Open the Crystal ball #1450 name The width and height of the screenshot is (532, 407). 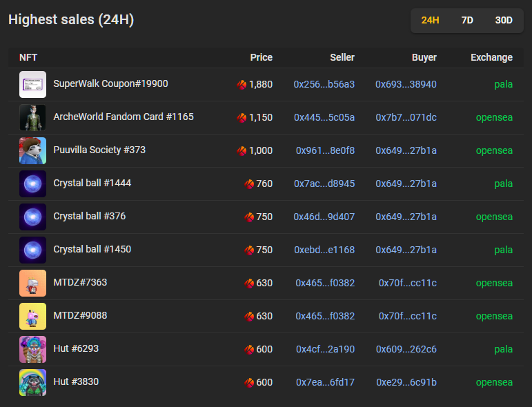click(92, 249)
